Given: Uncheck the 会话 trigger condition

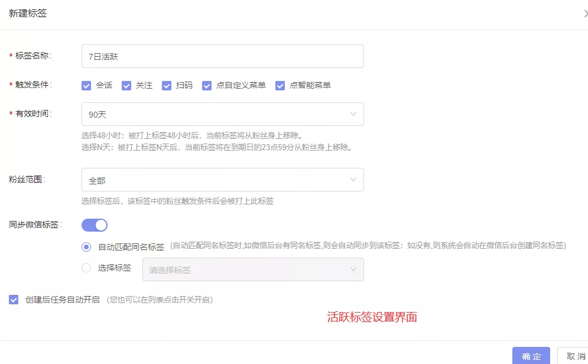Looking at the screenshot, I should [86, 86].
